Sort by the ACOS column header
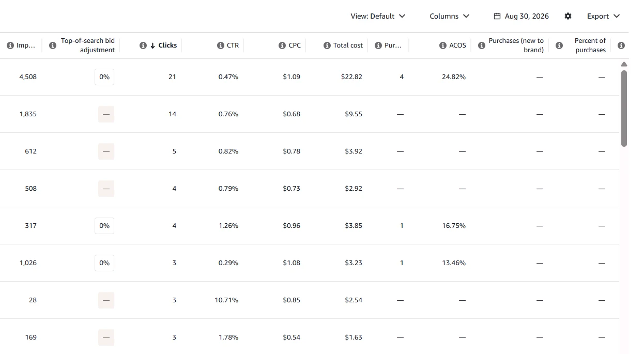This screenshot has height=354, width=644. pyautogui.click(x=457, y=45)
